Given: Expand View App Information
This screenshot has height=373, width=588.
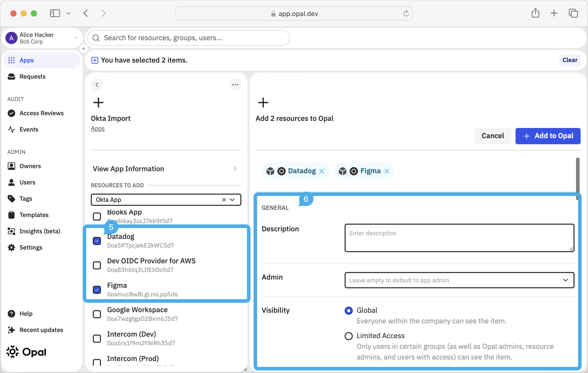Looking at the screenshot, I should click(166, 169).
